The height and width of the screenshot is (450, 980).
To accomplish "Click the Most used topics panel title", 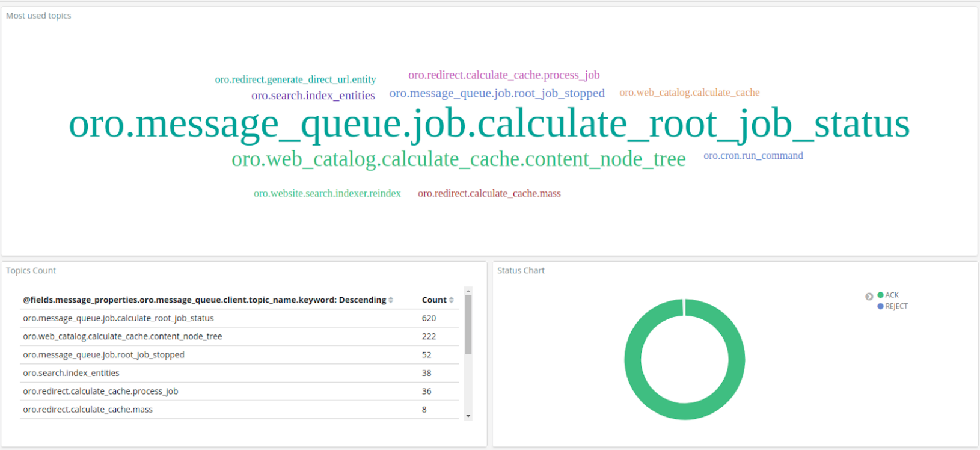I will pyautogui.click(x=38, y=16).
